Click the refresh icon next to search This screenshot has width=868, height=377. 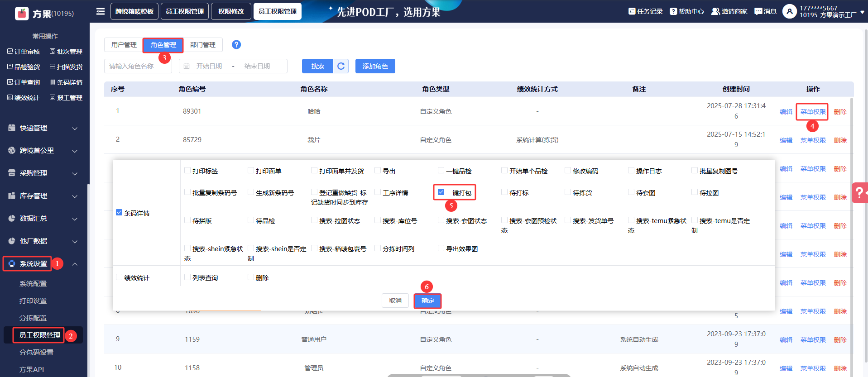point(341,66)
